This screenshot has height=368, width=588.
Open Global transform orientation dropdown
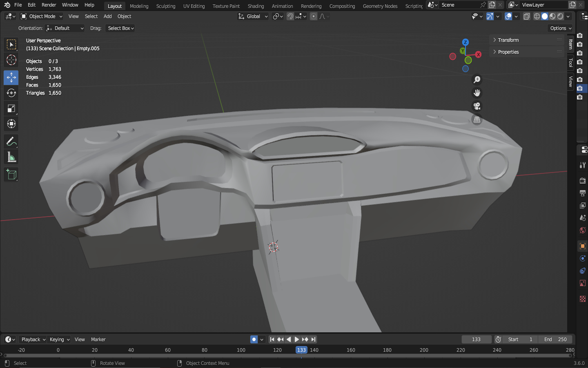(x=253, y=16)
